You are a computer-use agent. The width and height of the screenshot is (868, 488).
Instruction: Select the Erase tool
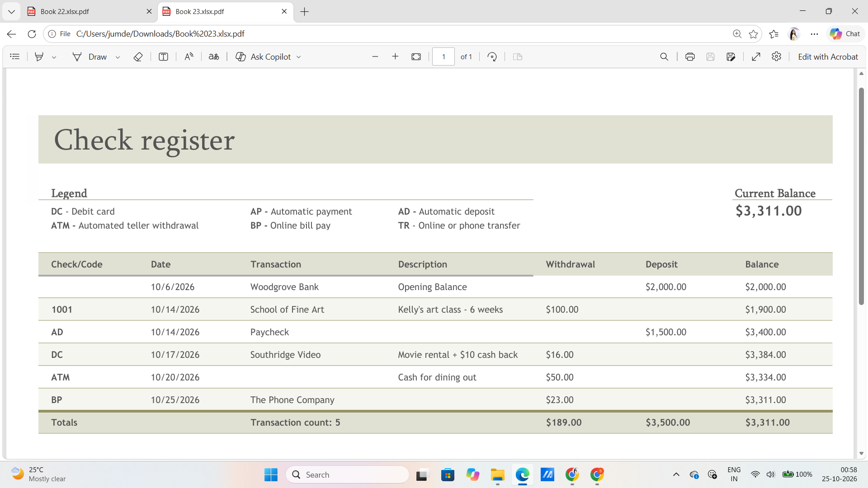click(138, 56)
